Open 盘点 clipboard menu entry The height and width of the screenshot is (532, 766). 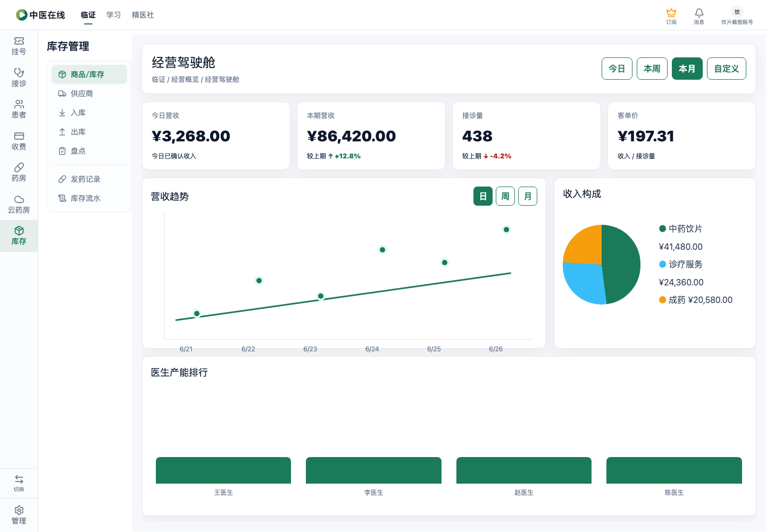(89, 151)
